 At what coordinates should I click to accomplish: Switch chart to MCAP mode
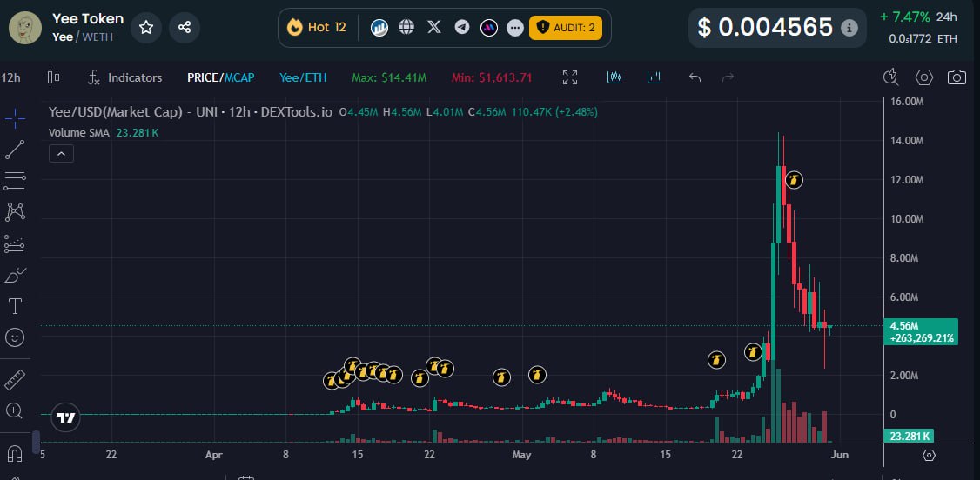click(x=239, y=77)
